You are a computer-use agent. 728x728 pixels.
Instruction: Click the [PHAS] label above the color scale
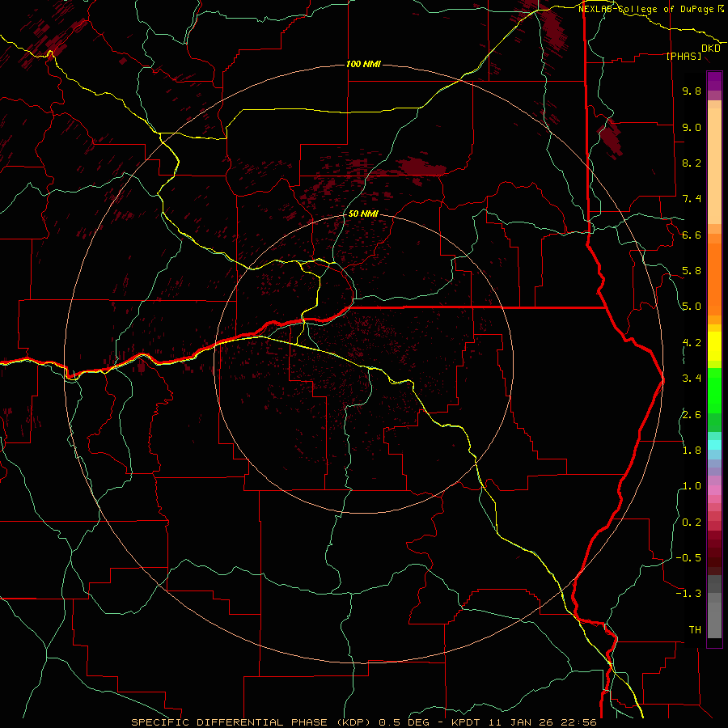684,57
